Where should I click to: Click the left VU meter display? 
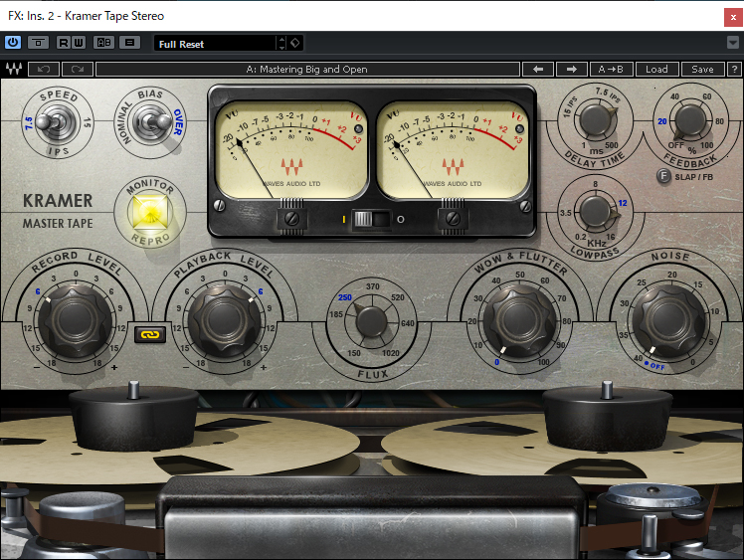point(291,149)
